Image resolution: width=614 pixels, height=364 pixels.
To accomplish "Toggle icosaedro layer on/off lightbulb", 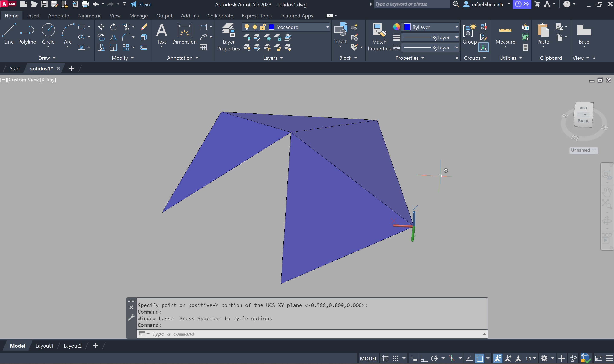I will [x=247, y=27].
